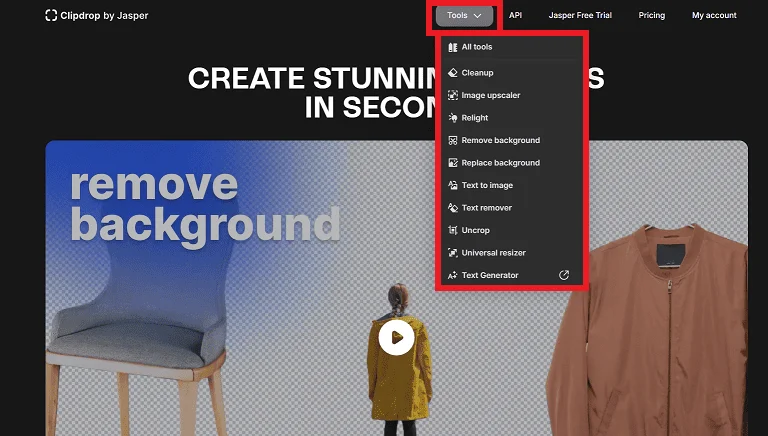
Task: Open the All tools menu entry
Action: [511, 47]
